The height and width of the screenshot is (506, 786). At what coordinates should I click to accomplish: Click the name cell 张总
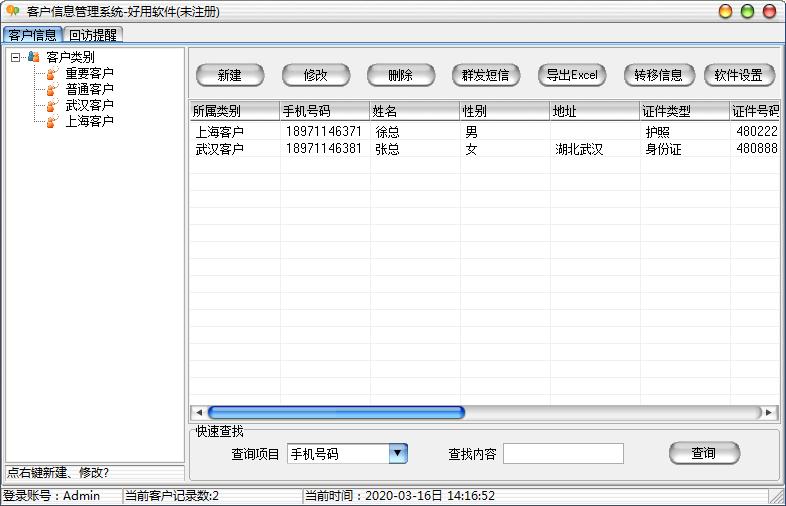387,149
